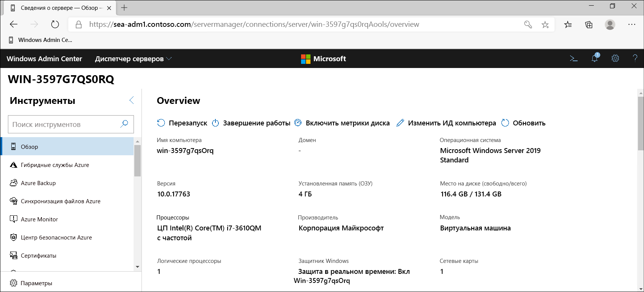644x292 pixels.
Task: Reload the page with browser refresh
Action: (x=55, y=24)
